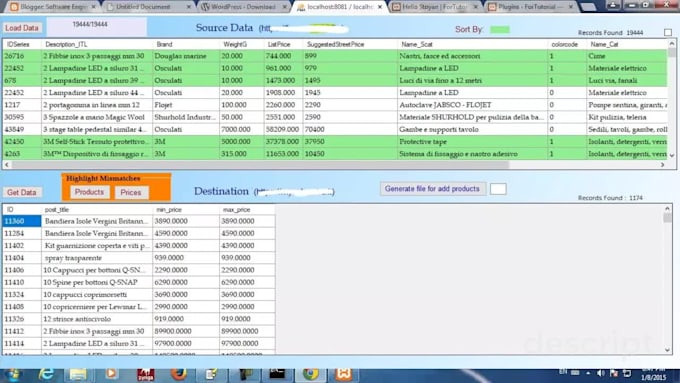Sort by the IDSeries column header
680x383 pixels.
pos(22,44)
